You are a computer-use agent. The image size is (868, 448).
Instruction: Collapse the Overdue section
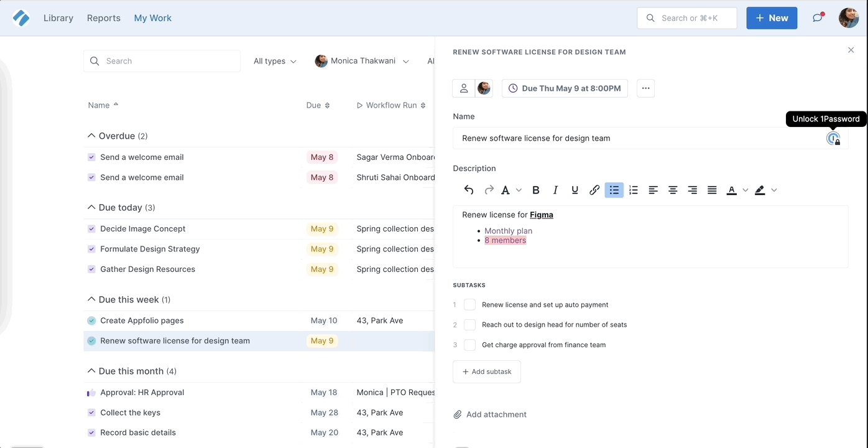(x=91, y=136)
